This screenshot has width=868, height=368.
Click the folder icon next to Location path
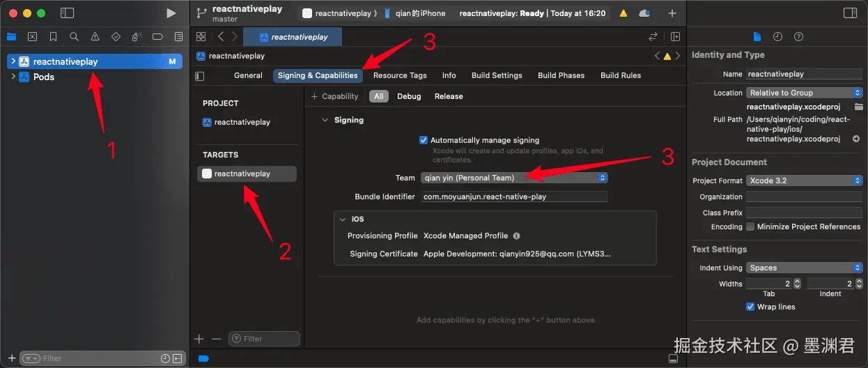(x=859, y=107)
